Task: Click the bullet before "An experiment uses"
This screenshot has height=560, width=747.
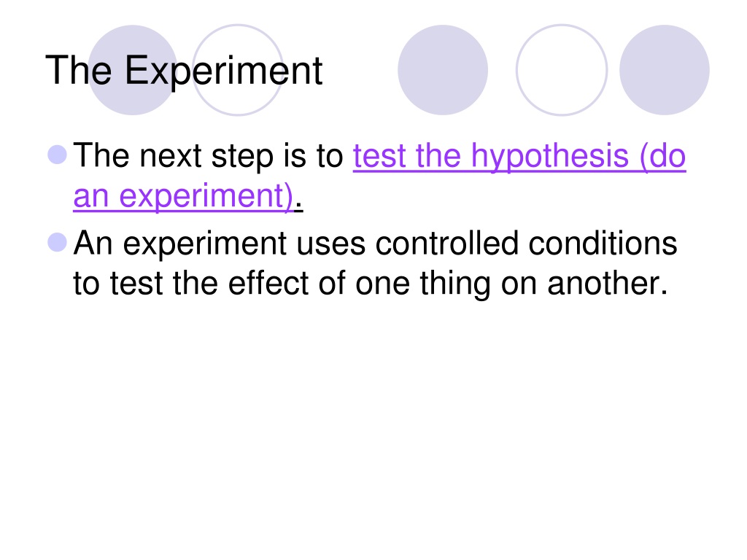Action: point(58,242)
